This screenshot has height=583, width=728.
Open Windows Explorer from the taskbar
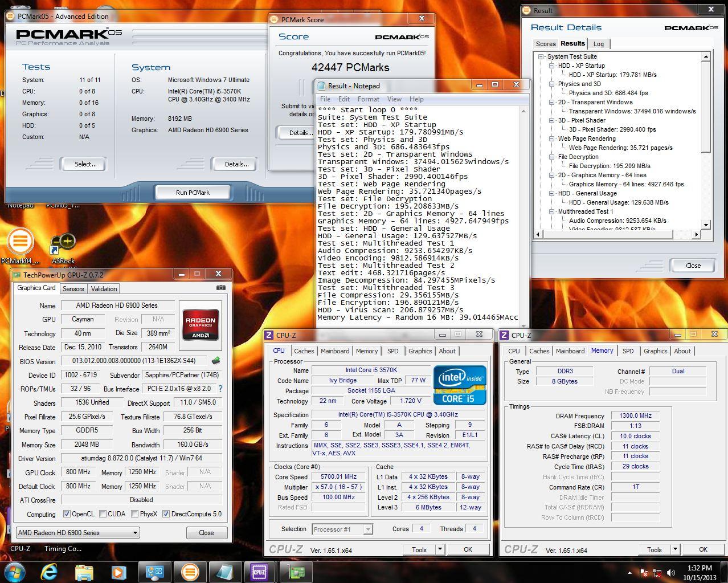pos(84,572)
